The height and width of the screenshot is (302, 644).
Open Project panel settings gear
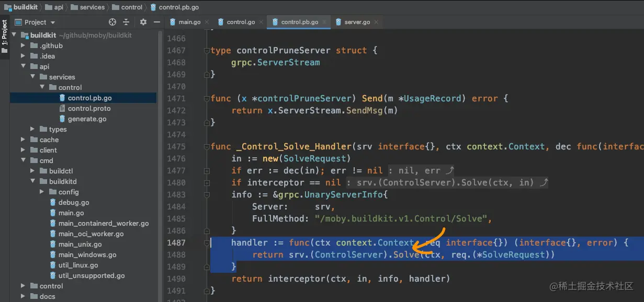click(x=143, y=22)
